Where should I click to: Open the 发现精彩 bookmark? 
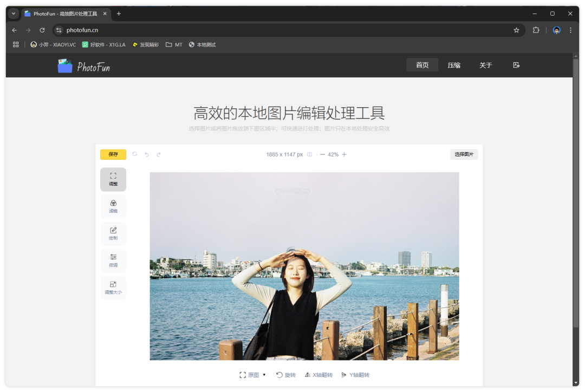point(146,45)
